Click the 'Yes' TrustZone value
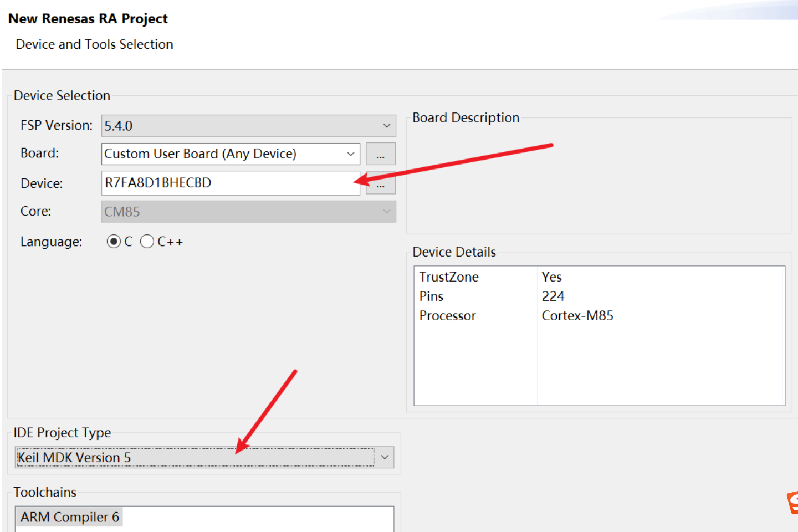The height and width of the screenshot is (532, 798). 551,277
